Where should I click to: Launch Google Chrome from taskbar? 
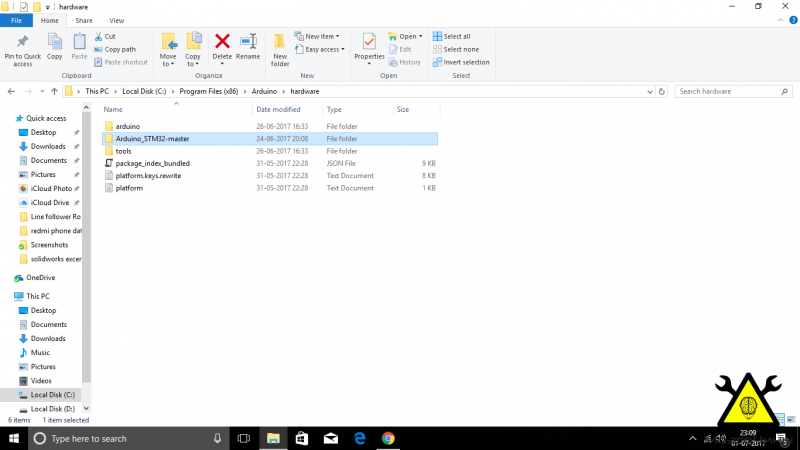(x=388, y=438)
